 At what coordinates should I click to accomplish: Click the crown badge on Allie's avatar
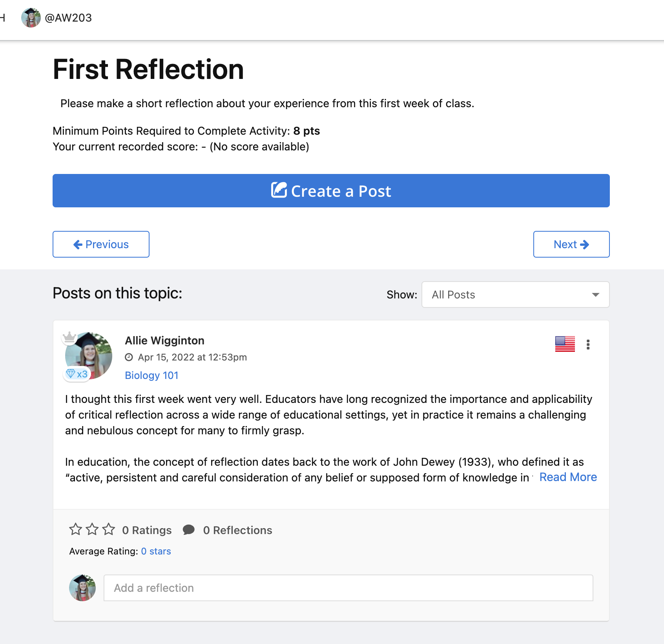(69, 337)
